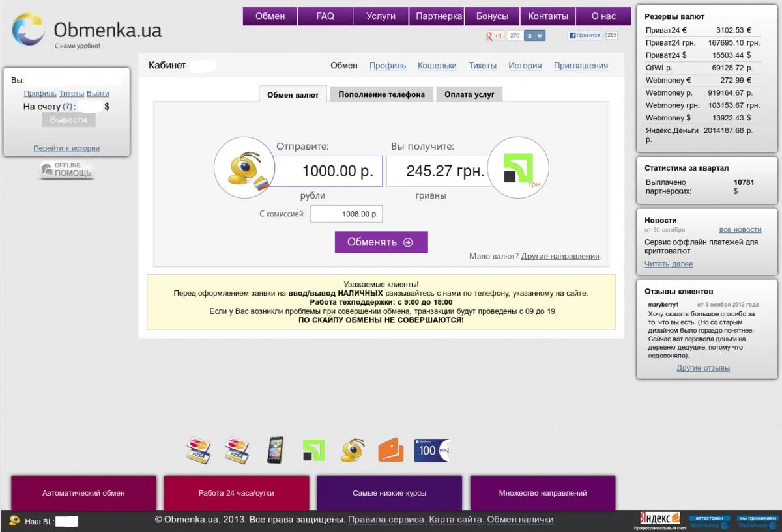Switch to the Пополнение телефона tab
This screenshot has height=532, width=782.
[381, 94]
